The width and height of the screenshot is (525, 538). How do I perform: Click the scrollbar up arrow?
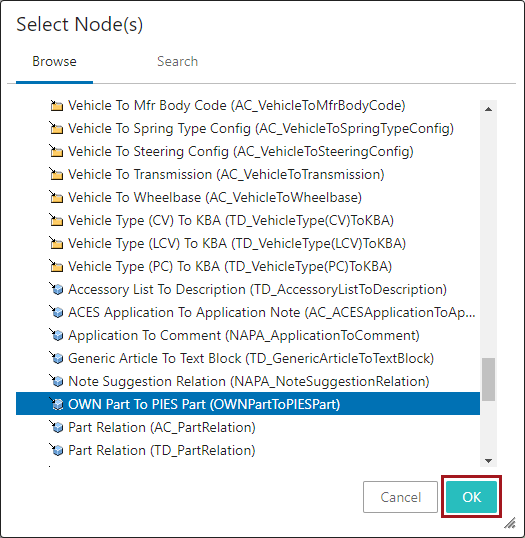[489, 109]
